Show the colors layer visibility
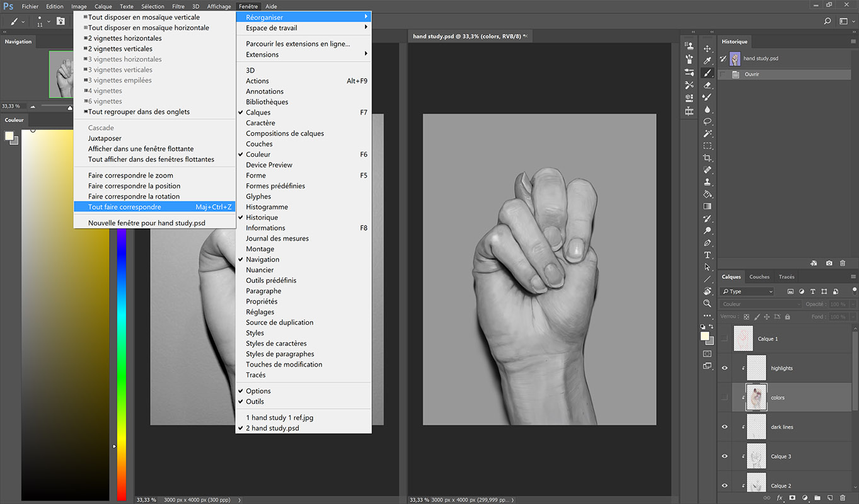Viewport: 859px width, 504px height. pos(724,398)
